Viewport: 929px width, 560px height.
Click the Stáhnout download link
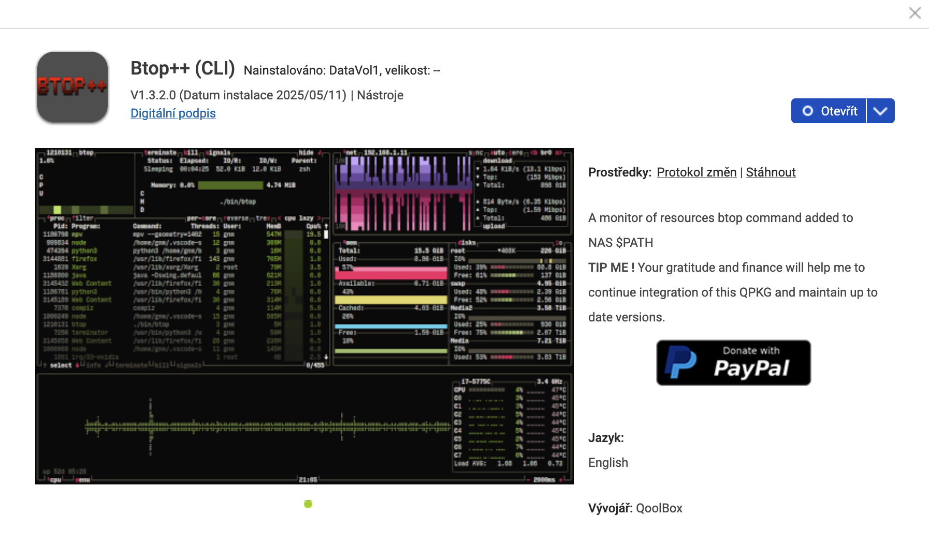(x=771, y=172)
